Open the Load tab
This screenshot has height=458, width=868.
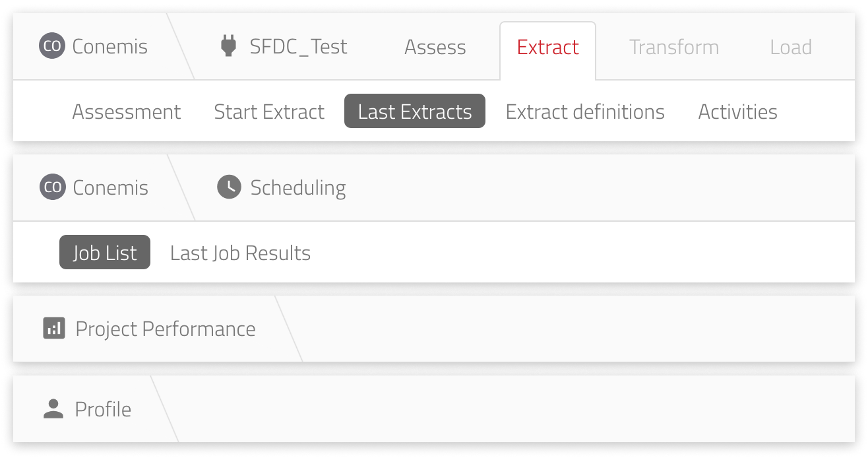[790, 47]
